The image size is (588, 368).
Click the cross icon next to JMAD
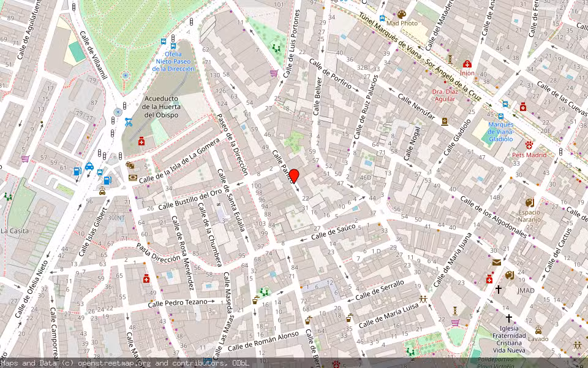pos(499,289)
